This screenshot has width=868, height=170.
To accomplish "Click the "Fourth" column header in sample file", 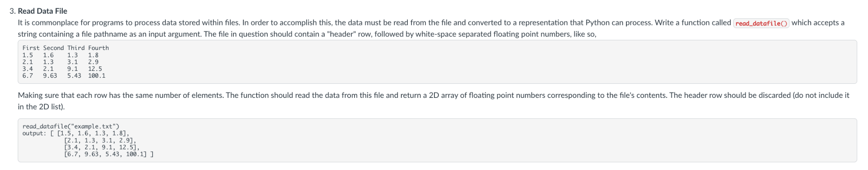I will (x=98, y=48).
